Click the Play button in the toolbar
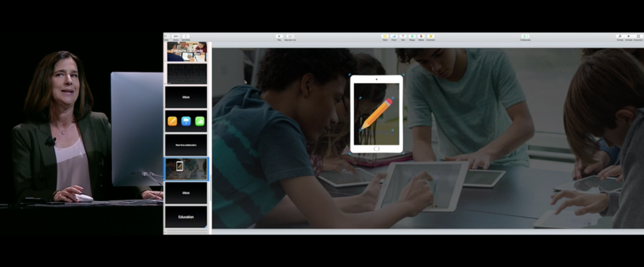This screenshot has height=267, width=644. pyautogui.click(x=279, y=36)
